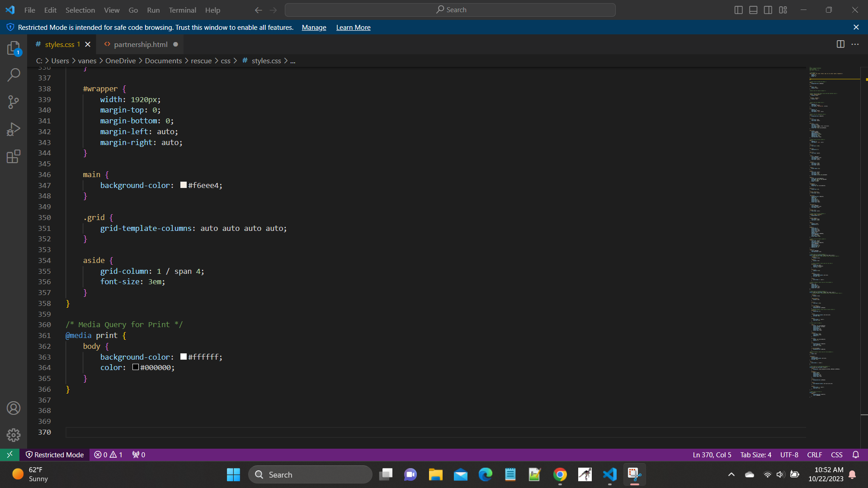The height and width of the screenshot is (488, 868).
Task: Click the #f6eee4 color swatch
Action: 184,185
